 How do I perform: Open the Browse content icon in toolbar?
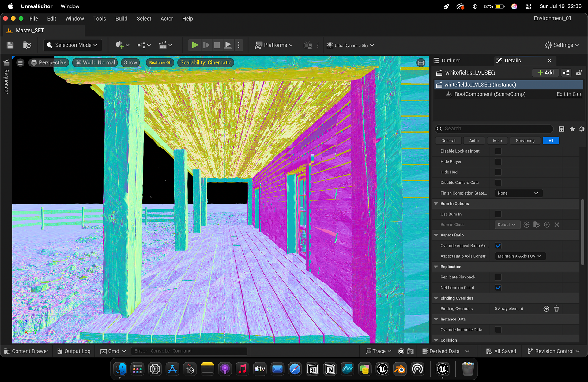tap(27, 45)
